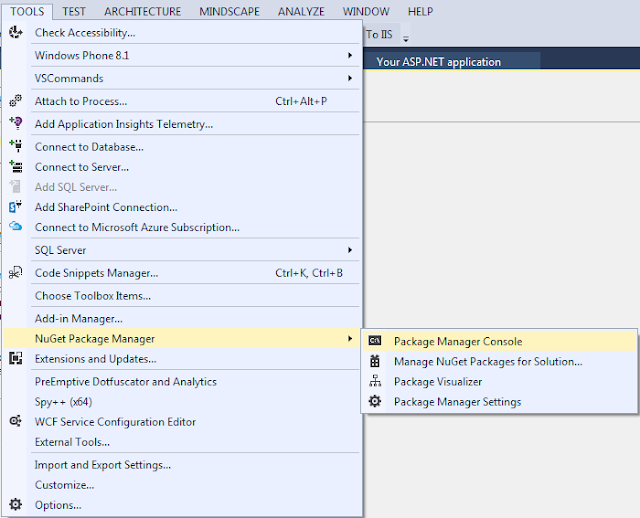
Task: Click the Package Visualizer diagram icon
Action: click(375, 381)
